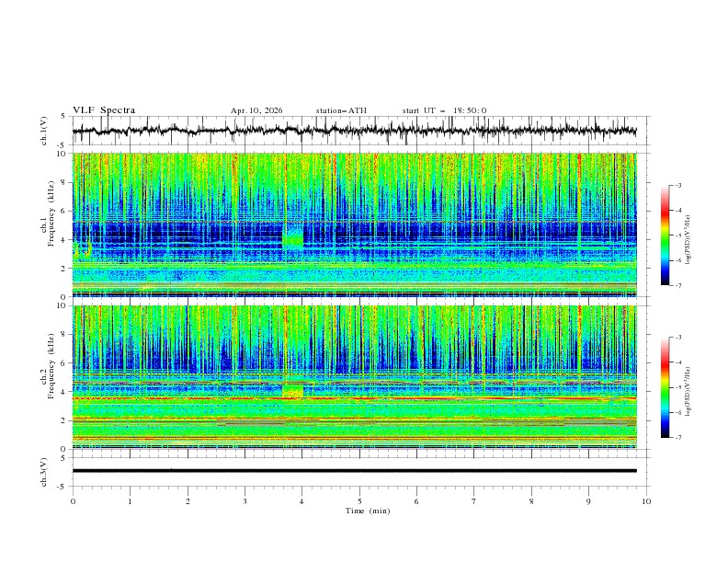Click the "6" tick label on the time axis
The image size is (728, 563).
(416, 501)
